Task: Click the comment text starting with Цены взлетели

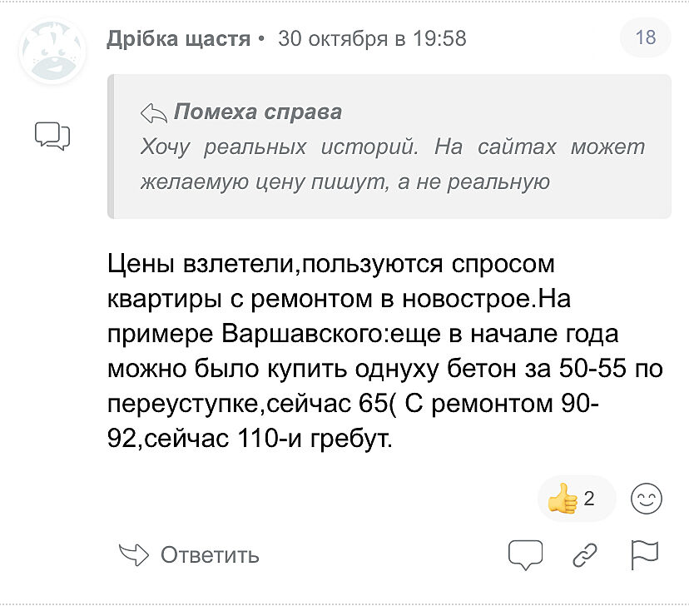Action: [331, 265]
